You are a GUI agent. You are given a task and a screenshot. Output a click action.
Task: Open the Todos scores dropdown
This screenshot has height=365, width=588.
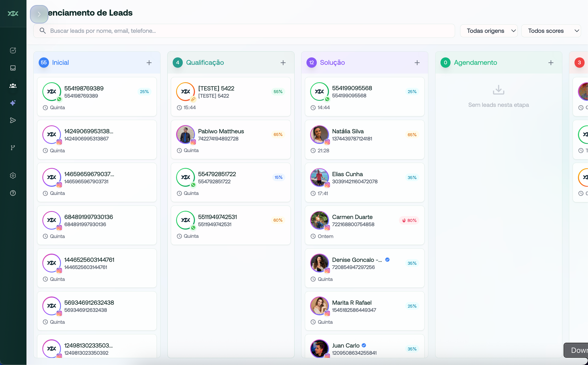[551, 31]
